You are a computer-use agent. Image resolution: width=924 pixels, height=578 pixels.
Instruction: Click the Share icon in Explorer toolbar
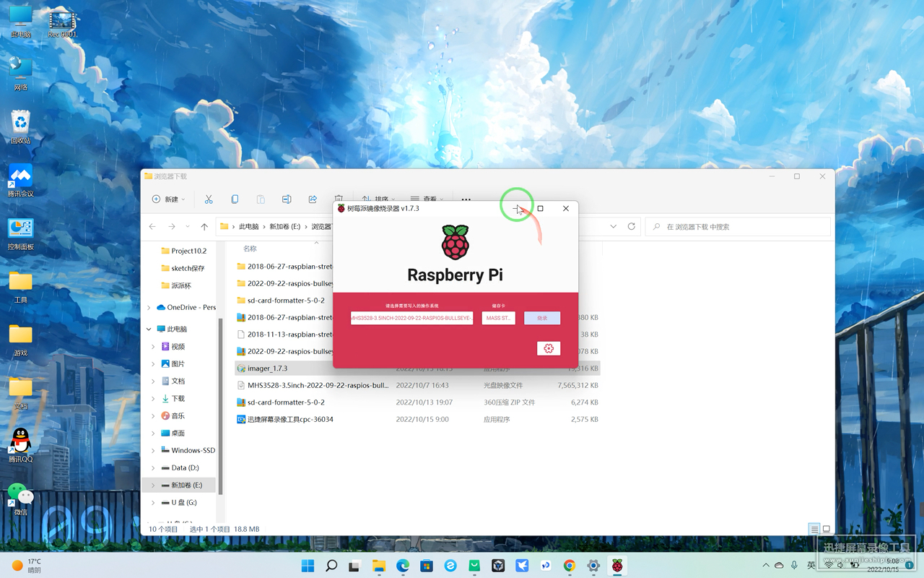tap(313, 199)
